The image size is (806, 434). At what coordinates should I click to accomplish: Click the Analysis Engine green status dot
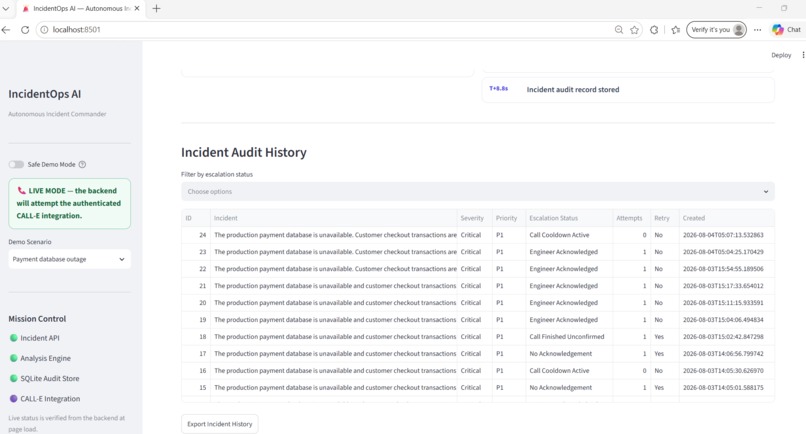[14, 358]
